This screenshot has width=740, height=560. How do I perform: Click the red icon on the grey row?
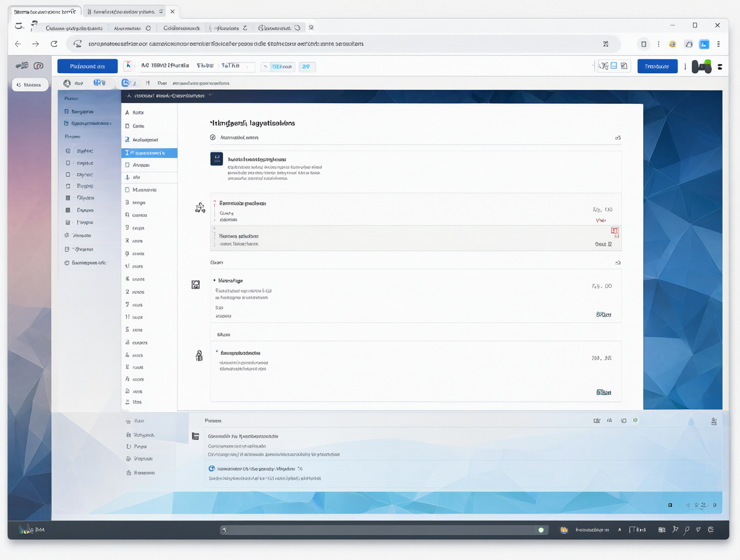pyautogui.click(x=614, y=231)
